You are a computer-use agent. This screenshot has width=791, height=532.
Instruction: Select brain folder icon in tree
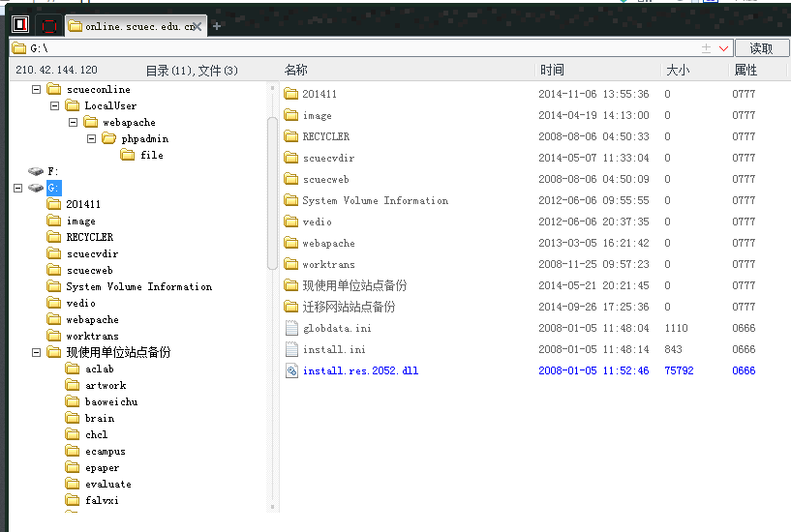click(x=73, y=418)
